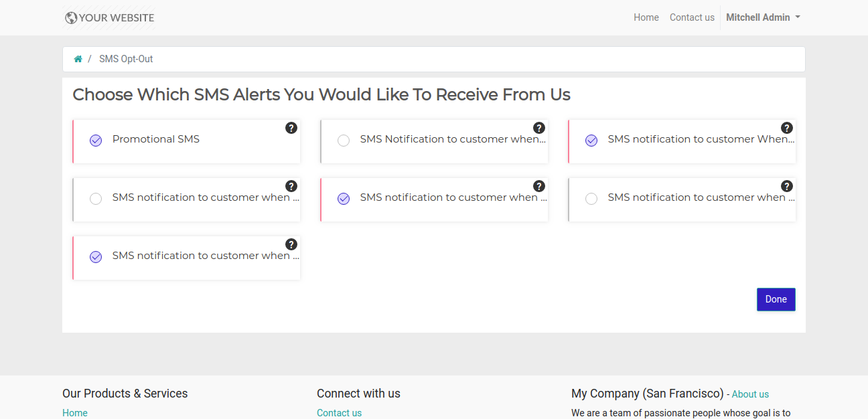Click help icon on checked top-right SMS card
Image resolution: width=868 pixels, height=419 pixels.
click(x=787, y=128)
